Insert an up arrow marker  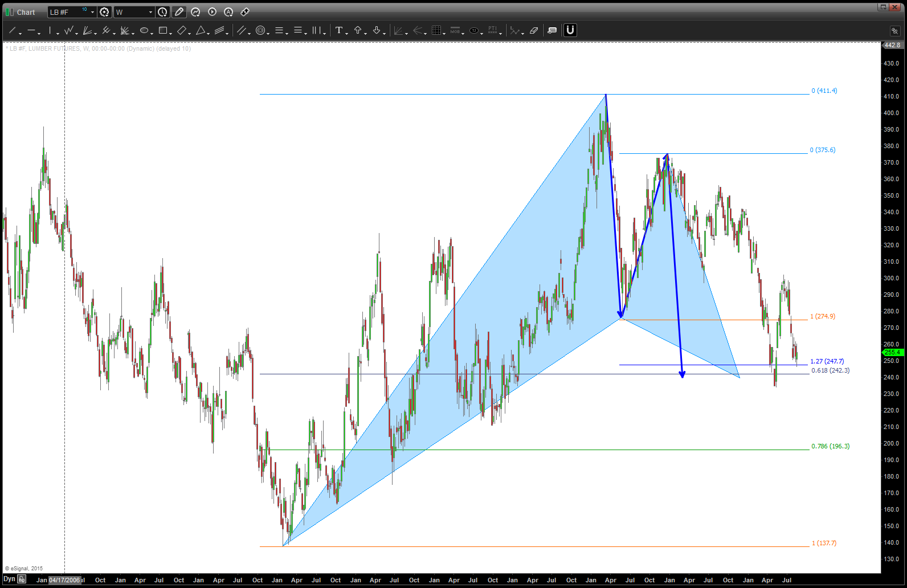[x=358, y=30]
